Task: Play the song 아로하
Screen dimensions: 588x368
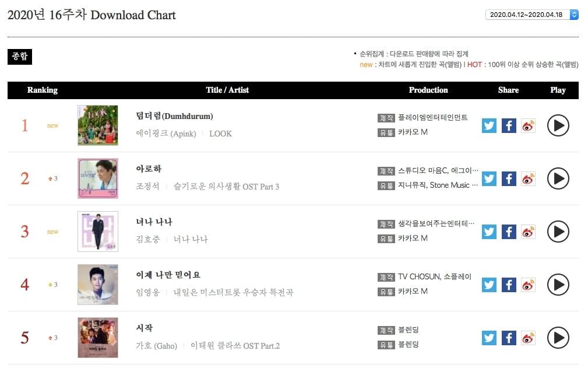Action: [x=558, y=178]
